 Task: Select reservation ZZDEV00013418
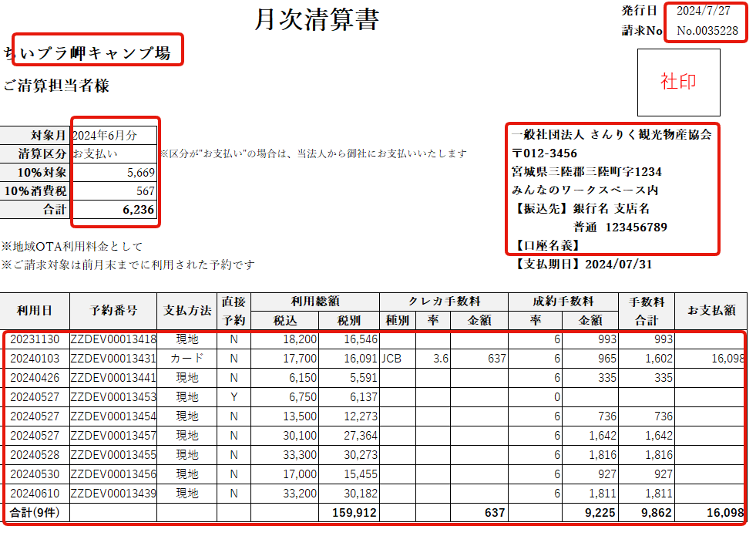[x=113, y=339]
